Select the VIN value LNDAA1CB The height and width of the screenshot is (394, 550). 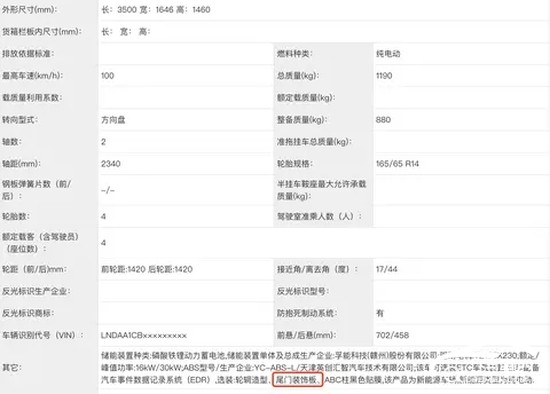click(x=144, y=335)
